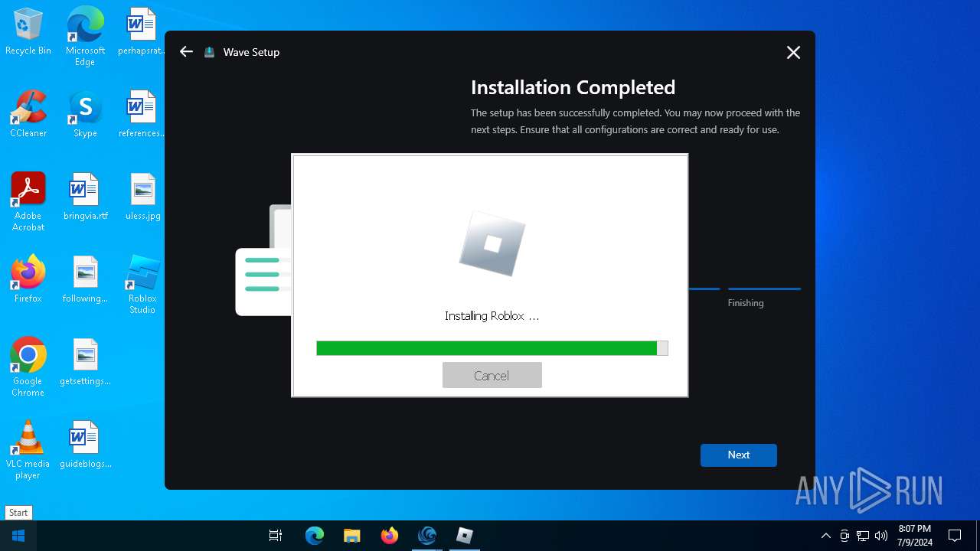Select the getsettings image file icon
This screenshot has width=980, height=551.
[x=85, y=363]
